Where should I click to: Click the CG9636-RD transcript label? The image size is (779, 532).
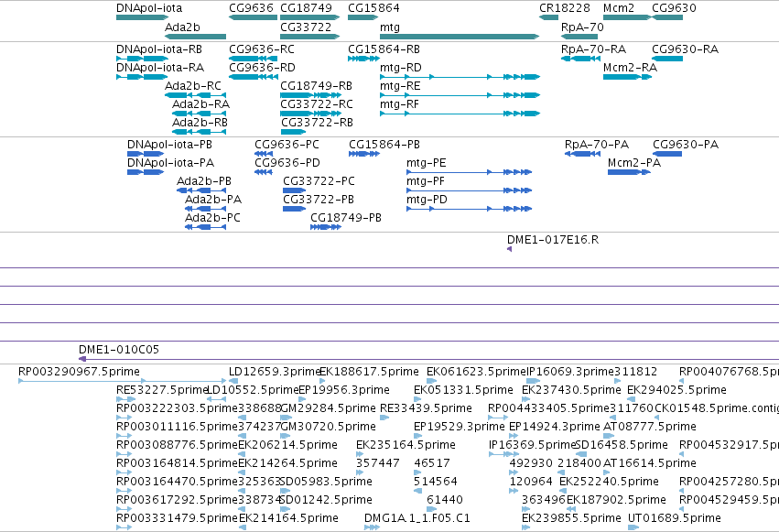click(x=262, y=68)
